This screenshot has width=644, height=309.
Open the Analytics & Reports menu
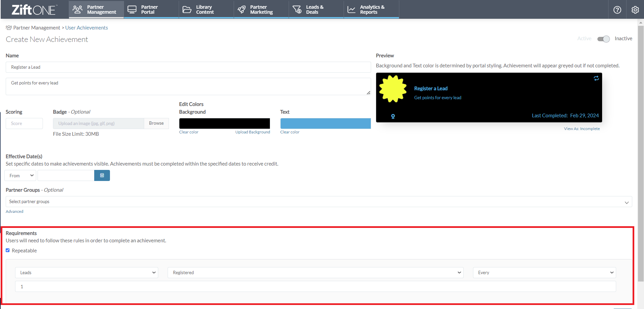371,9
